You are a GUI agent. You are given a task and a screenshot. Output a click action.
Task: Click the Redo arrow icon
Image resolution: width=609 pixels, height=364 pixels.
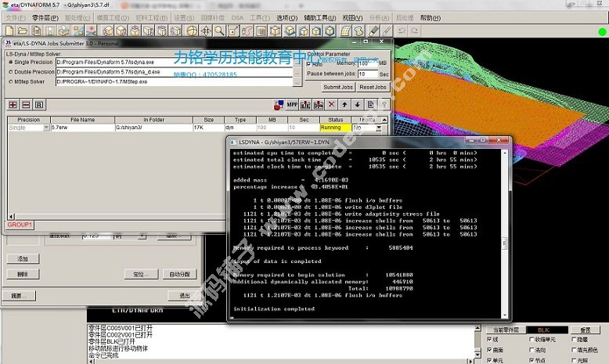coord(415,31)
